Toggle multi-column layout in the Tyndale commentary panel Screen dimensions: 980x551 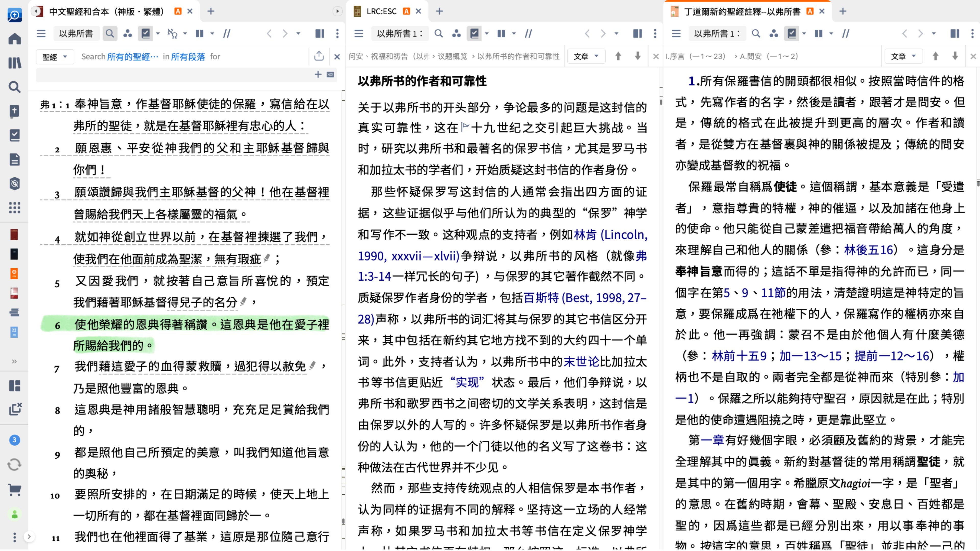(955, 33)
